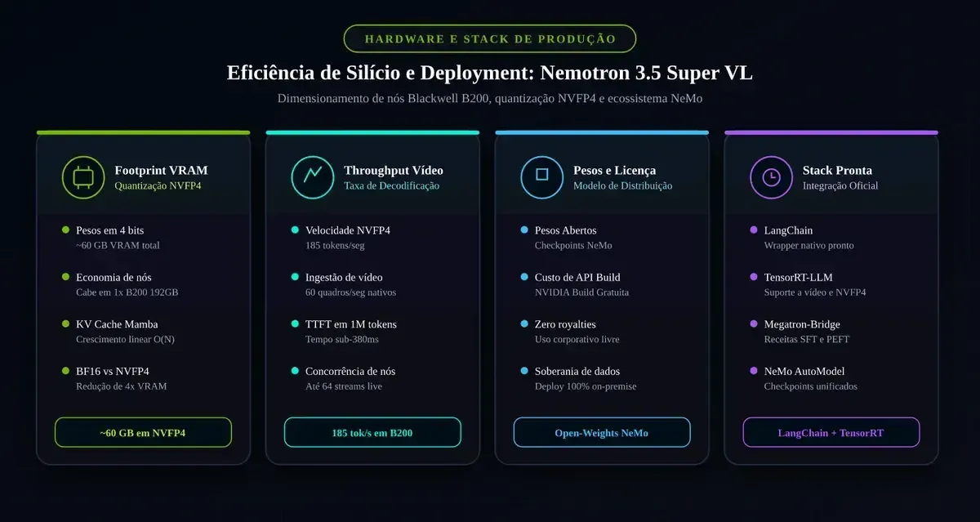Click the "~60 GB em NVFP4" pill

pyautogui.click(x=143, y=433)
